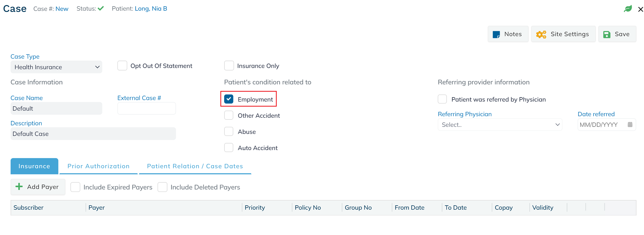Click the Description text field
The image size is (644, 235).
click(x=93, y=134)
